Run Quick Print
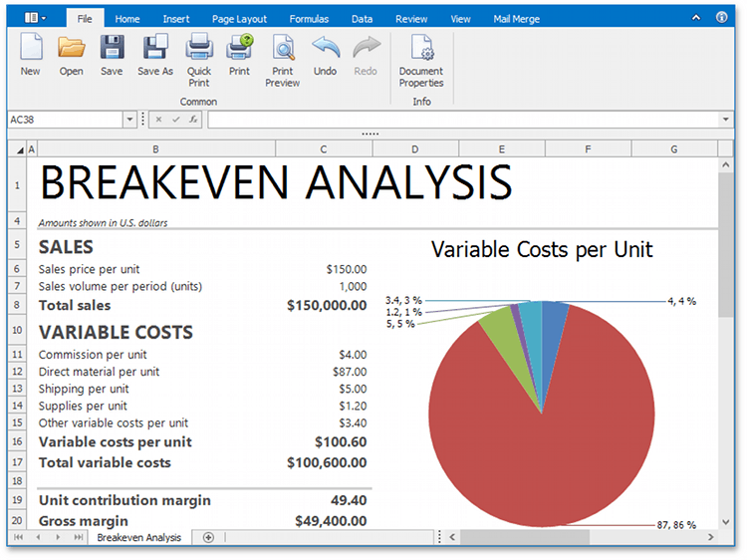Image resolution: width=747 pixels, height=560 pixels. point(199,47)
